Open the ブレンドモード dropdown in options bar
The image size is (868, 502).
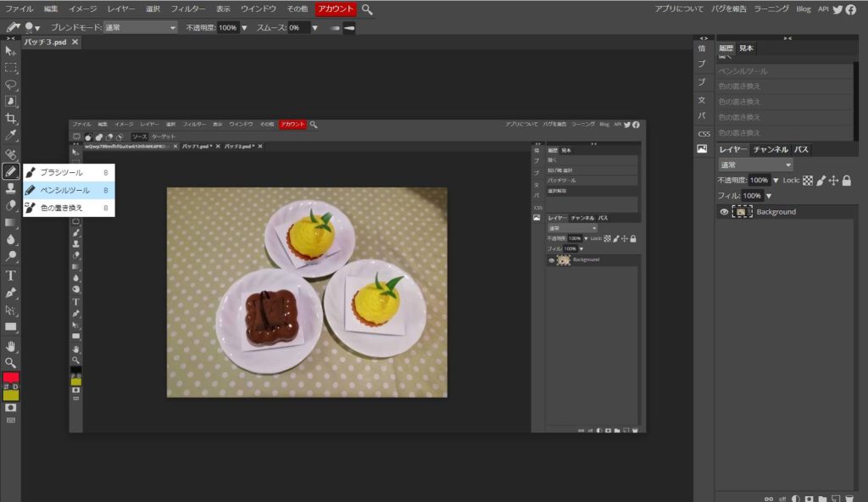(x=140, y=27)
